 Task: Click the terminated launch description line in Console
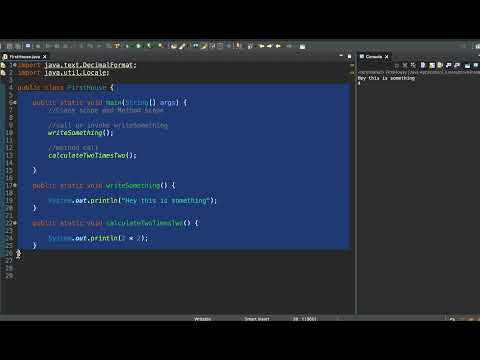419,72
